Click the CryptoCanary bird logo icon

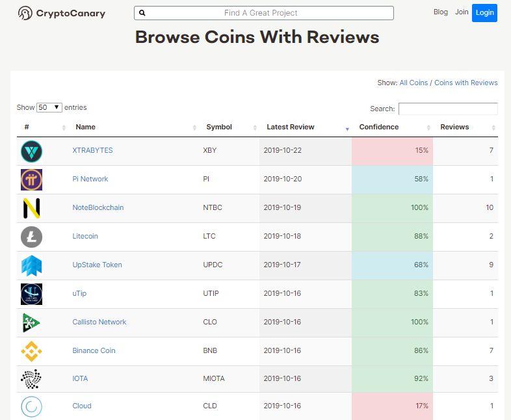point(25,13)
